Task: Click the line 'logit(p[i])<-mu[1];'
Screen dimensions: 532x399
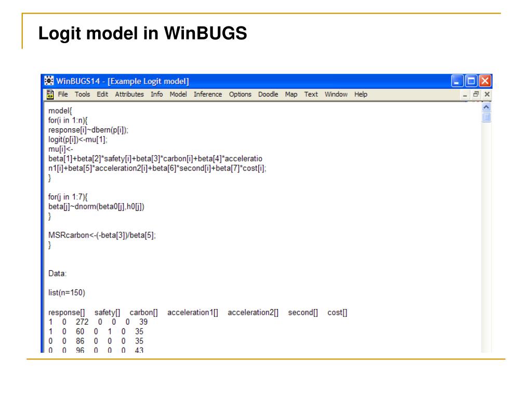Action: click(78, 139)
